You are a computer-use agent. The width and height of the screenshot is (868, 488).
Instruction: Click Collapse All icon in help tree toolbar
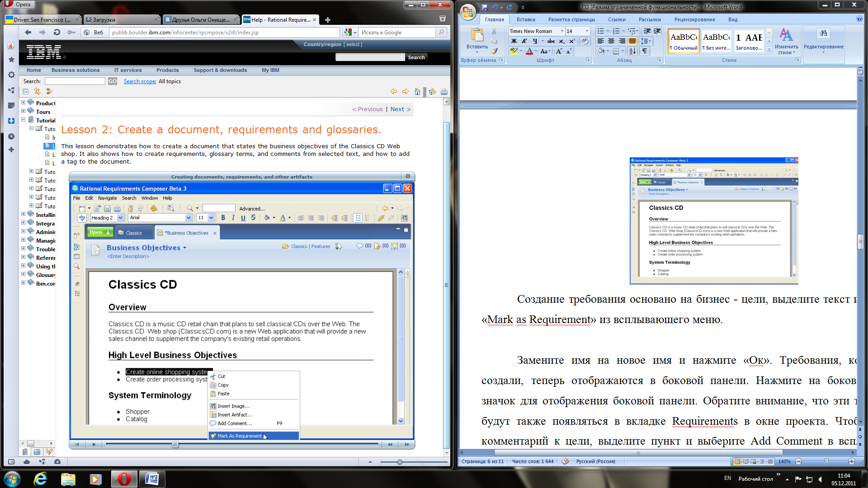click(x=26, y=92)
